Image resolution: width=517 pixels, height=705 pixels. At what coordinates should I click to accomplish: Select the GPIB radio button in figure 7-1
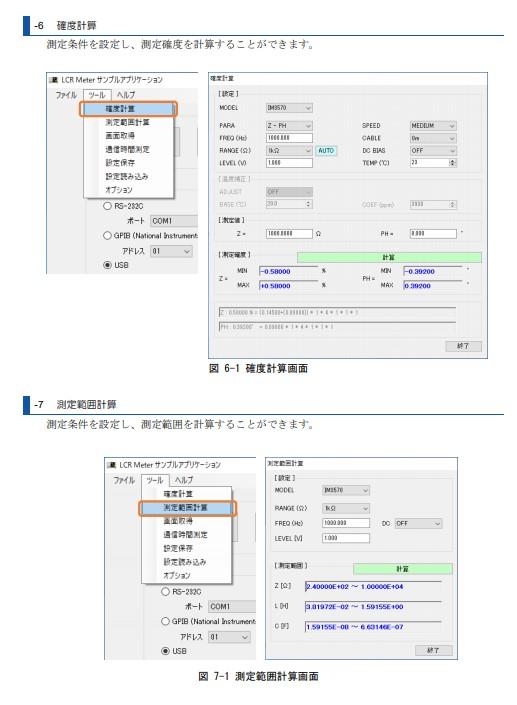(165, 621)
